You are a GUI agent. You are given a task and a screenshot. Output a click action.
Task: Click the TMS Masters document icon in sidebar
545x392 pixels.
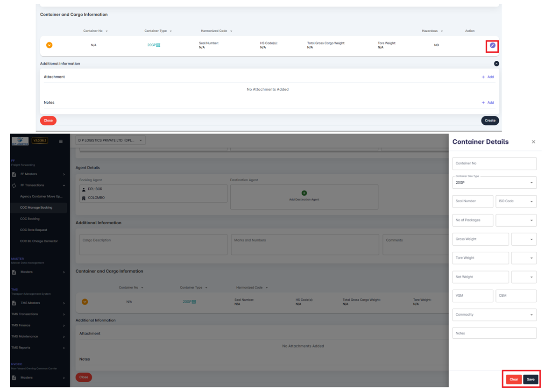(x=14, y=303)
